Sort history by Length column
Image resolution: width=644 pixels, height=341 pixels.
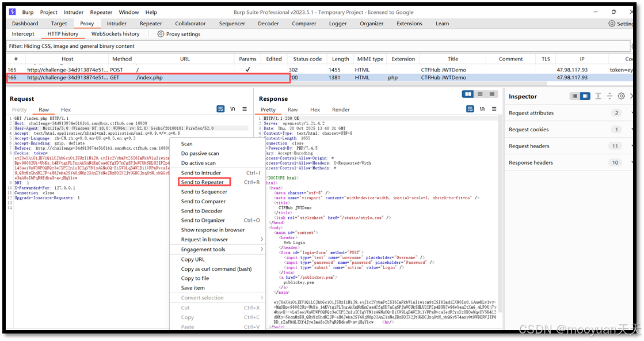(340, 59)
